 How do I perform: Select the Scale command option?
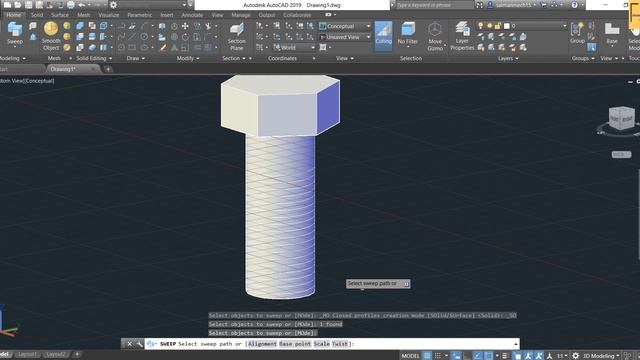(x=322, y=344)
